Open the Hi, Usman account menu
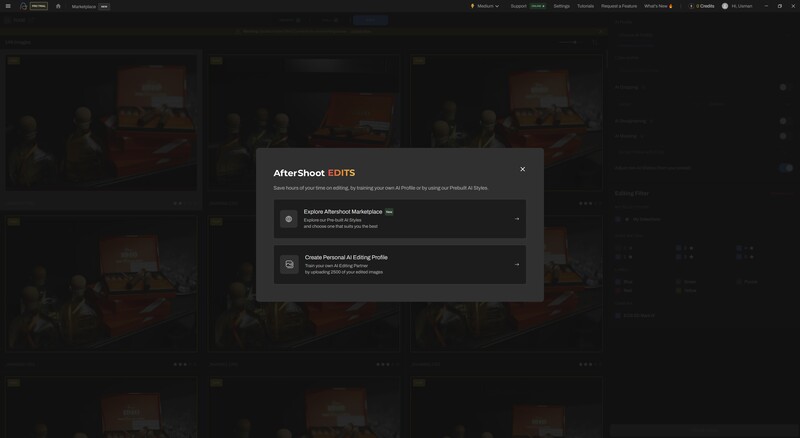Image resolution: width=800 pixels, height=438 pixels. click(x=742, y=6)
